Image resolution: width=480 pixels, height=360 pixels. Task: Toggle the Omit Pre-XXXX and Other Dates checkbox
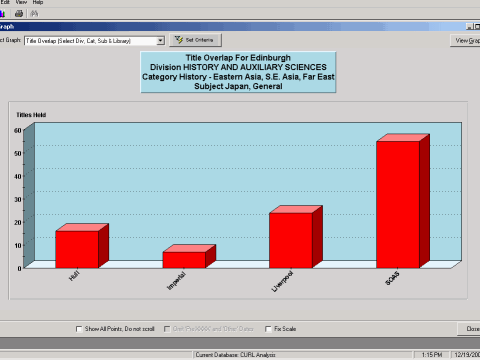point(167,329)
